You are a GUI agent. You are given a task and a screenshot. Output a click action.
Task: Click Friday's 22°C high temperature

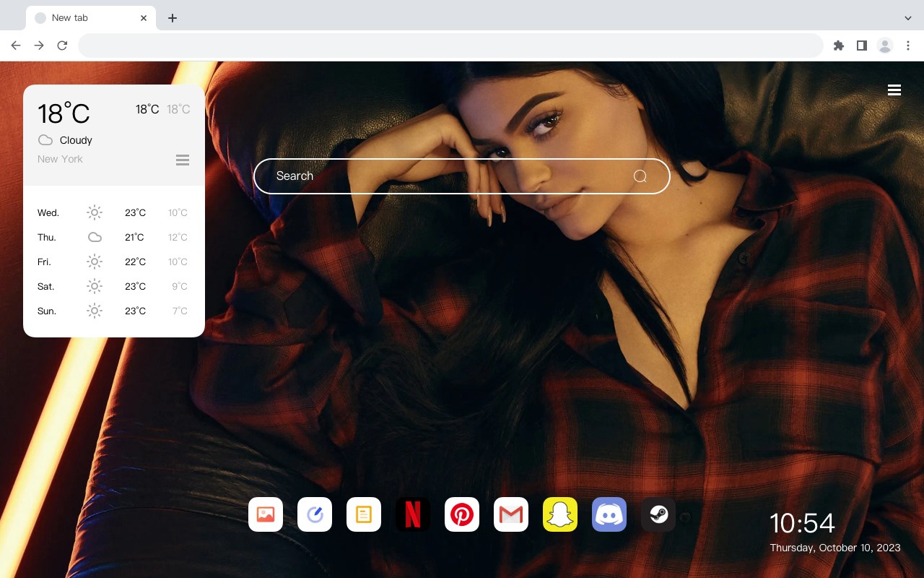[135, 262]
